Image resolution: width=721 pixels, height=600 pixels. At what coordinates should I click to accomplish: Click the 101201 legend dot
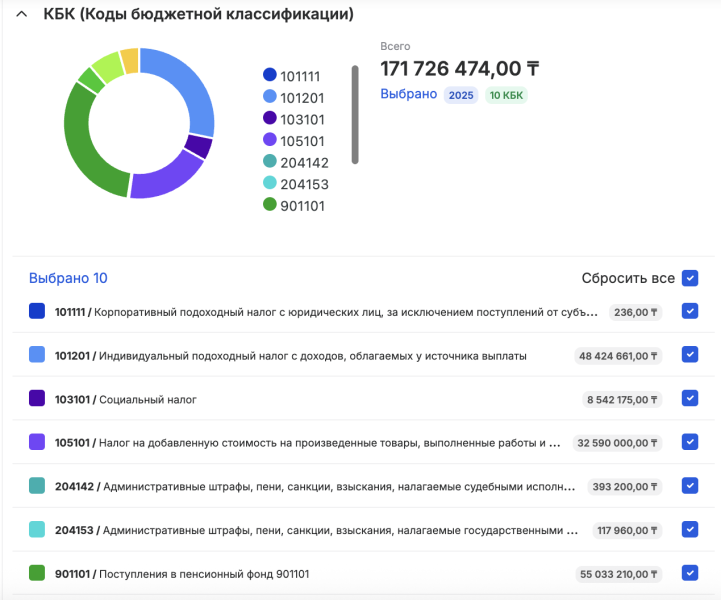(269, 97)
